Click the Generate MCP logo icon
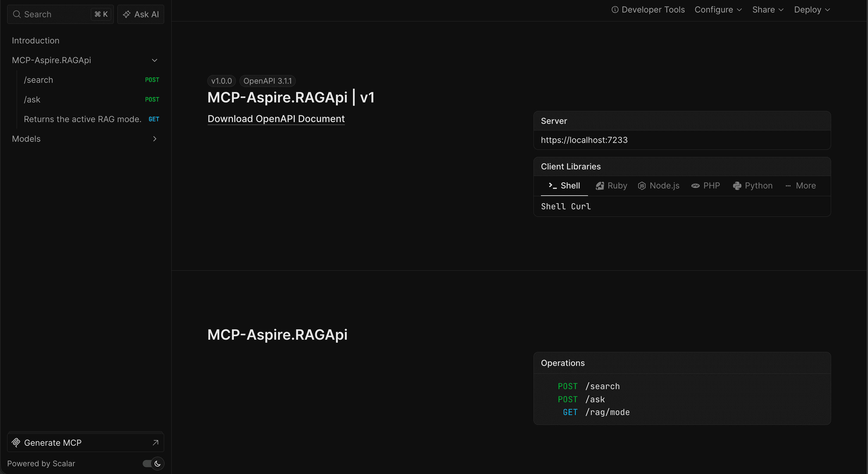Image resolution: width=868 pixels, height=474 pixels. pos(16,442)
